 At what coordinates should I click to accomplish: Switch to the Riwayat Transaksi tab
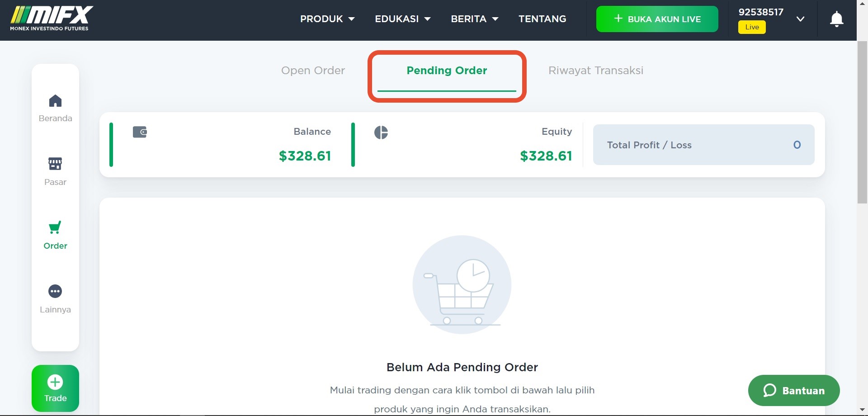pyautogui.click(x=596, y=71)
